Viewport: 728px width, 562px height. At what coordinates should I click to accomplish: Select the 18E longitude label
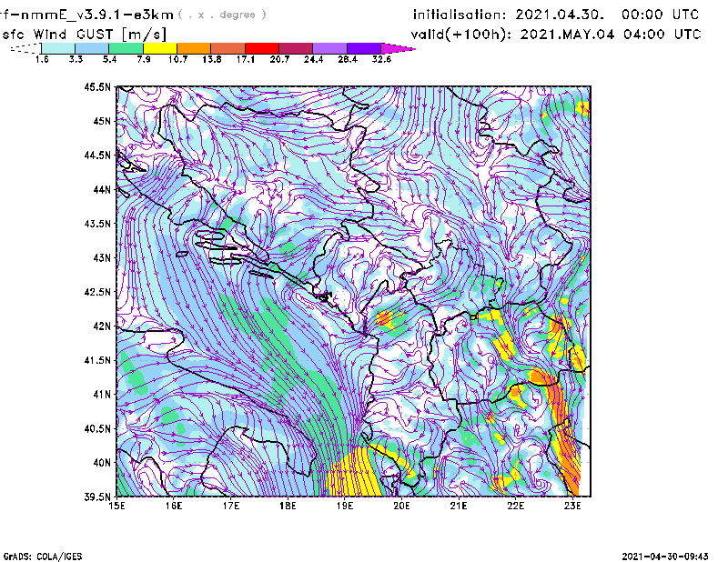288,506
